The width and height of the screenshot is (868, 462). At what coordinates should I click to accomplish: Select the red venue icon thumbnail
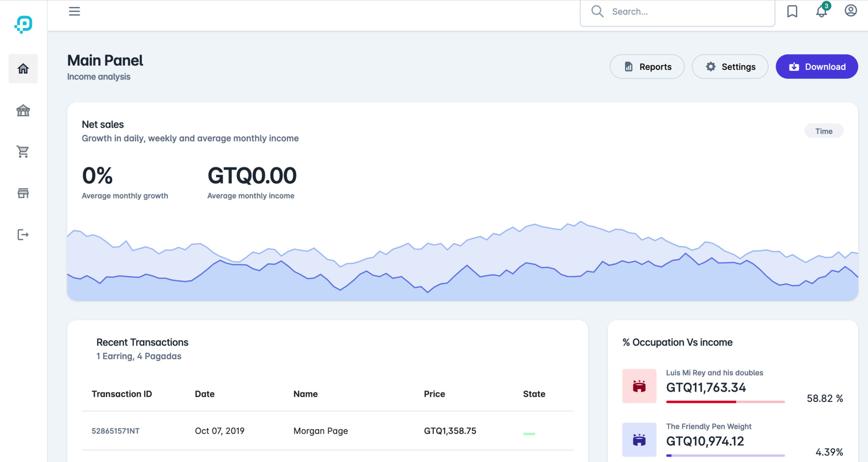click(639, 386)
